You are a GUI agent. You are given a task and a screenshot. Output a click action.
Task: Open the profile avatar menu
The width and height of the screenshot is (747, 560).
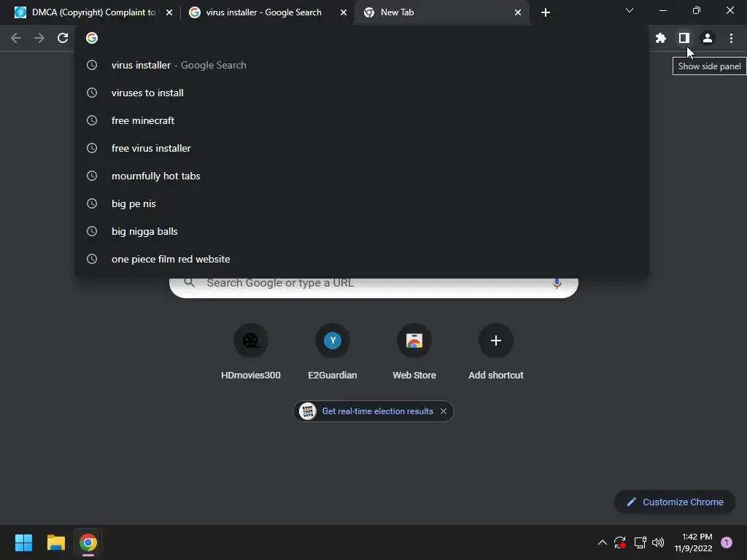708,38
